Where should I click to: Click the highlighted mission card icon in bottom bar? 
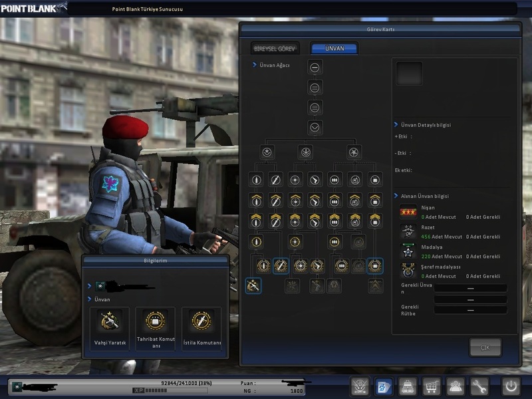click(x=384, y=386)
